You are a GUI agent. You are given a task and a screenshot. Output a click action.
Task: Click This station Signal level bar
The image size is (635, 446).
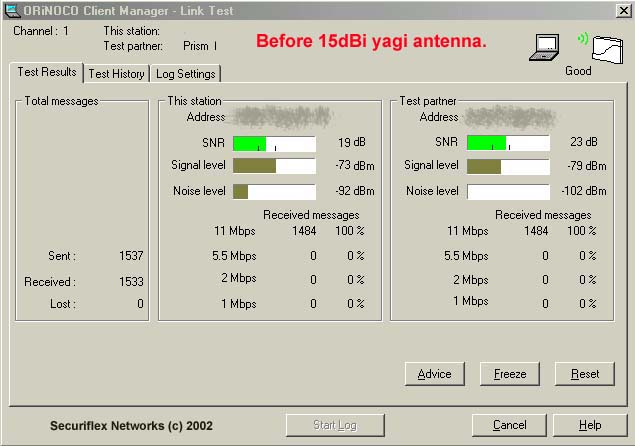point(274,166)
